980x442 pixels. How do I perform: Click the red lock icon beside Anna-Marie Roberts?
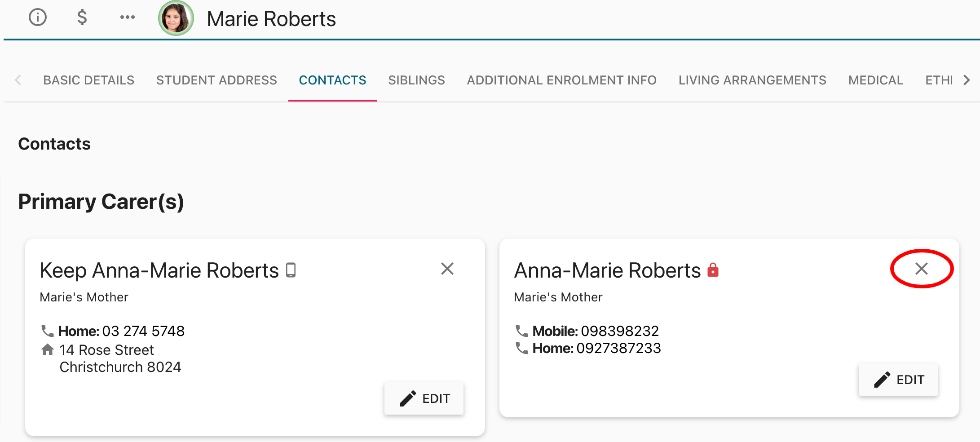tap(713, 270)
